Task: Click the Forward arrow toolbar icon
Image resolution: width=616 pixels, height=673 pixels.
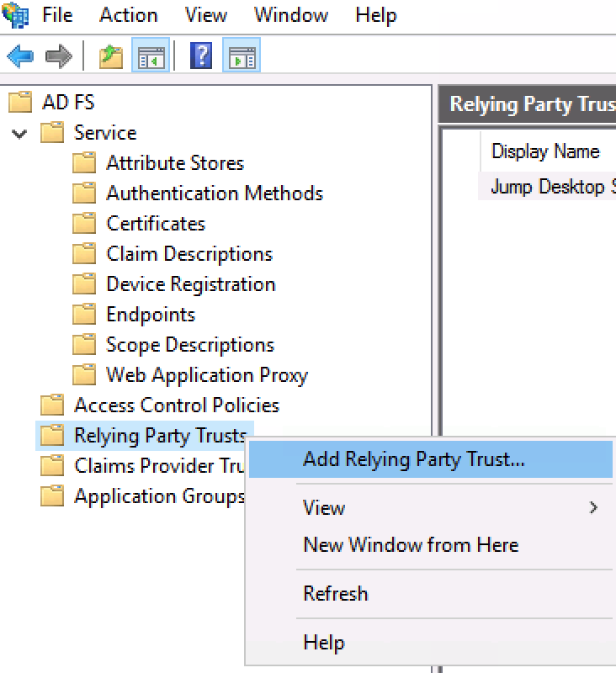Action: (x=58, y=56)
